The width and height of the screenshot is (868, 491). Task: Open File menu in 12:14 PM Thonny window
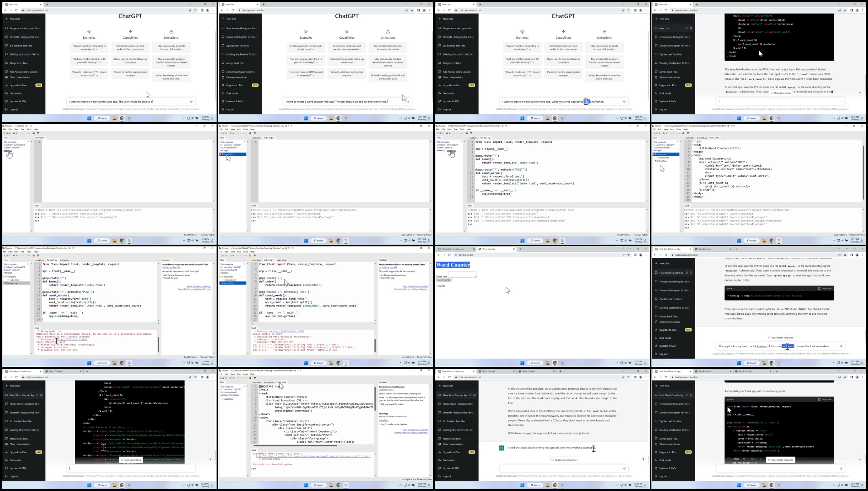click(x=5, y=129)
